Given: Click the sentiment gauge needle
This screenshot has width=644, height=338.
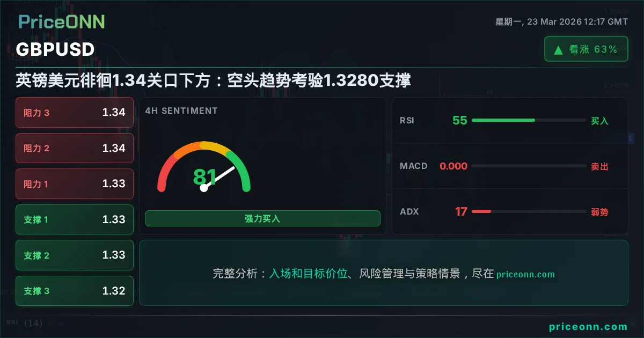Looking at the screenshot, I should coord(219,178).
